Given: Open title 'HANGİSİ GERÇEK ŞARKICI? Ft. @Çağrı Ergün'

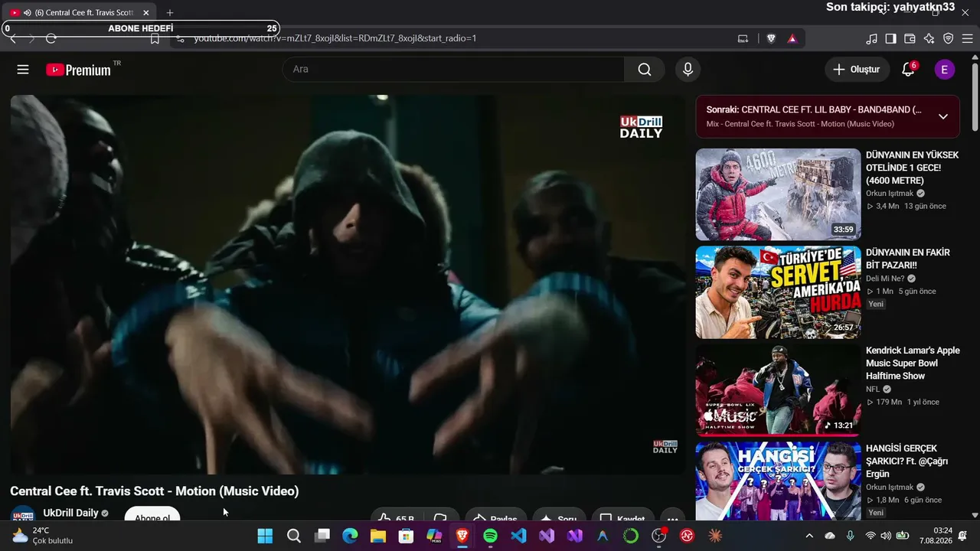Looking at the screenshot, I should (x=907, y=461).
